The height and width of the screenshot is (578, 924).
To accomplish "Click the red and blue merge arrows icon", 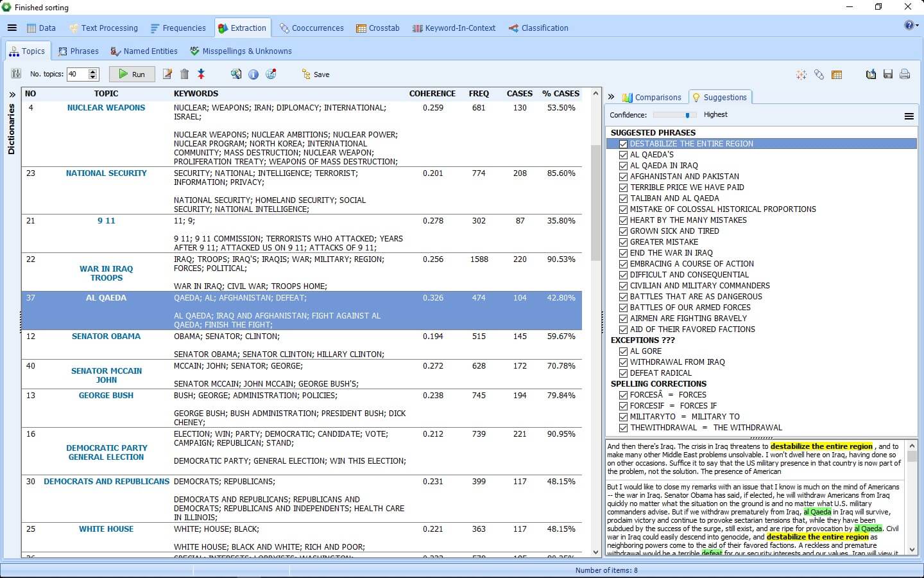I will [x=201, y=74].
